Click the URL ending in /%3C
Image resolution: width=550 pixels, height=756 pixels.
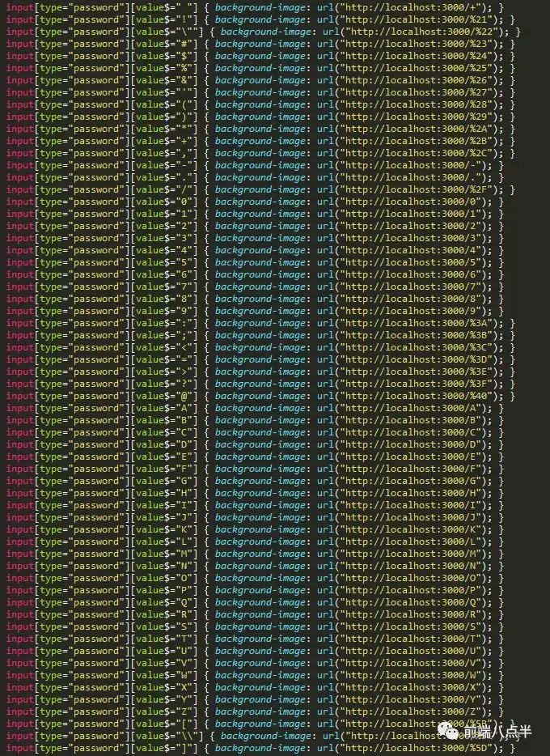pos(415,347)
